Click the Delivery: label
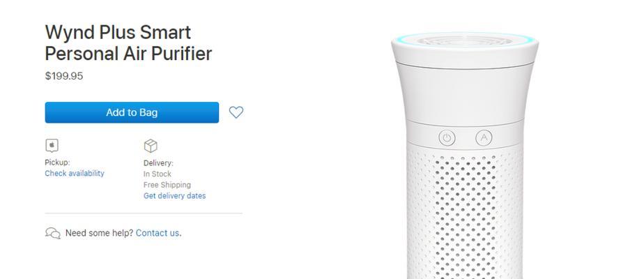Screen dimensions: 644x279 [158, 163]
